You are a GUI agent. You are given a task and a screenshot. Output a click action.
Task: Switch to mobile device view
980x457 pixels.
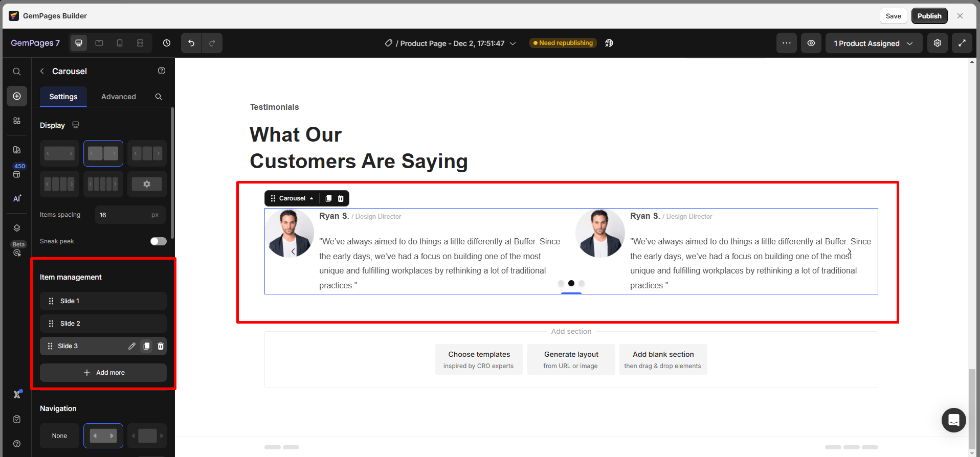pos(120,43)
